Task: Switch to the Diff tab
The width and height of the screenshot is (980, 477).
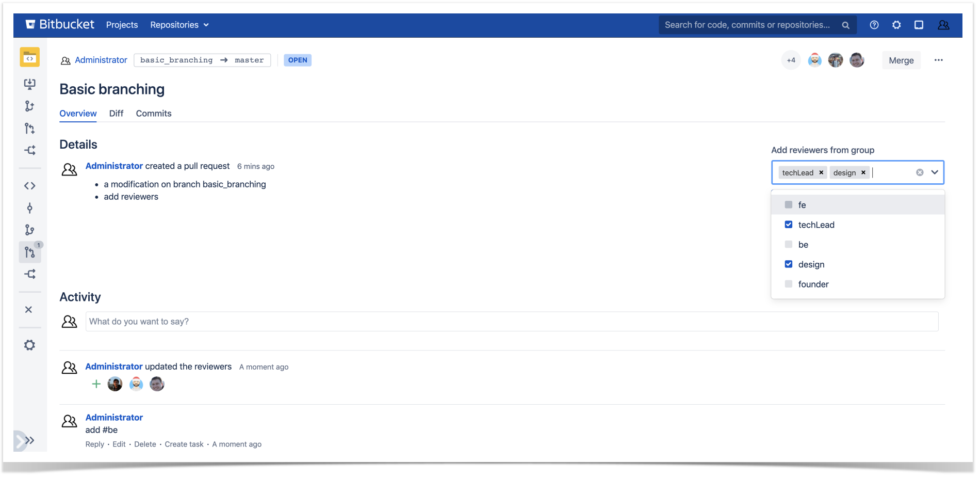Action: tap(116, 114)
